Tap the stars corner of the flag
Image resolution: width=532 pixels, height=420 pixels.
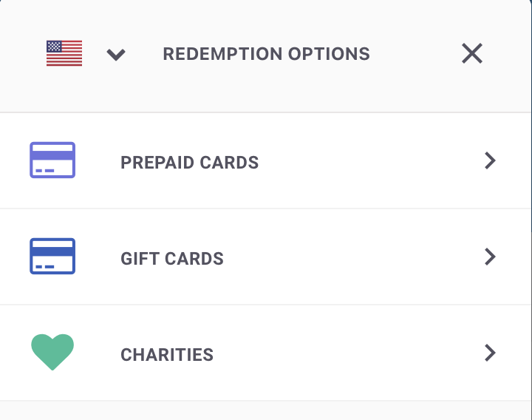54,46
